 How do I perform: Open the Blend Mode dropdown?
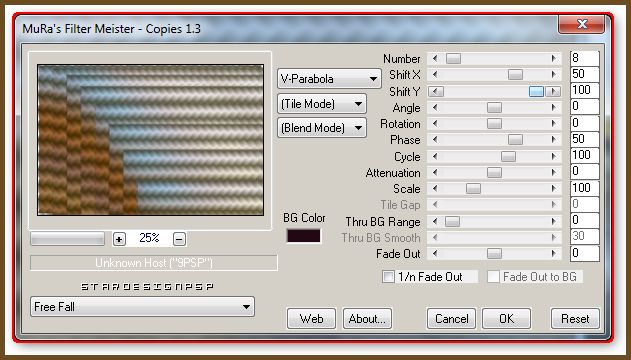pos(322,128)
